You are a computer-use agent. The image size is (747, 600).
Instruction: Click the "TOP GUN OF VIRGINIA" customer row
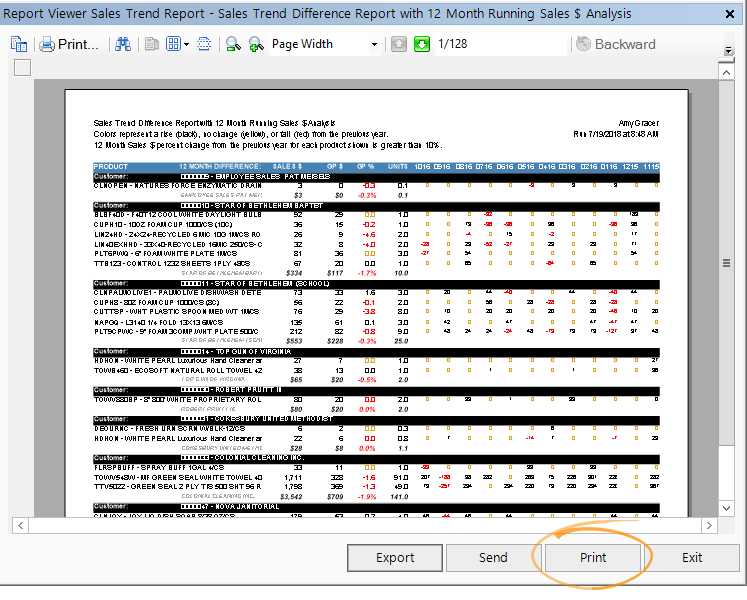(376, 352)
